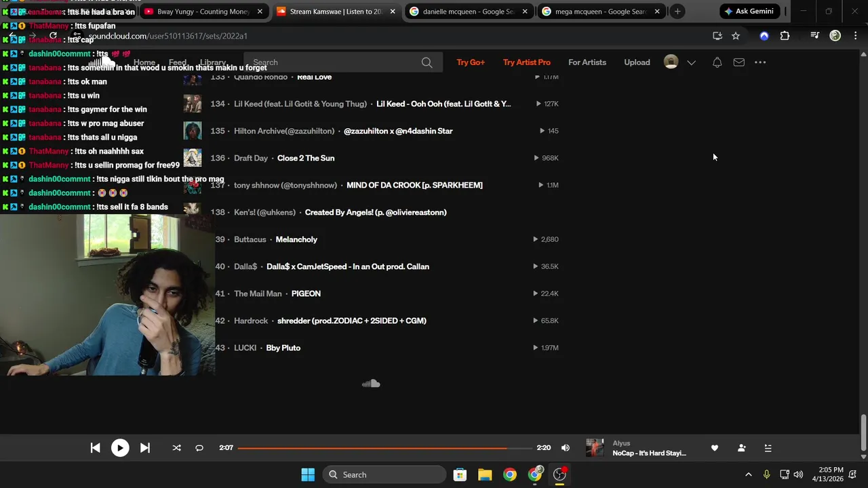Close the mega mcqueen tab
Viewport: 868px width, 488px height.
[x=657, y=12]
